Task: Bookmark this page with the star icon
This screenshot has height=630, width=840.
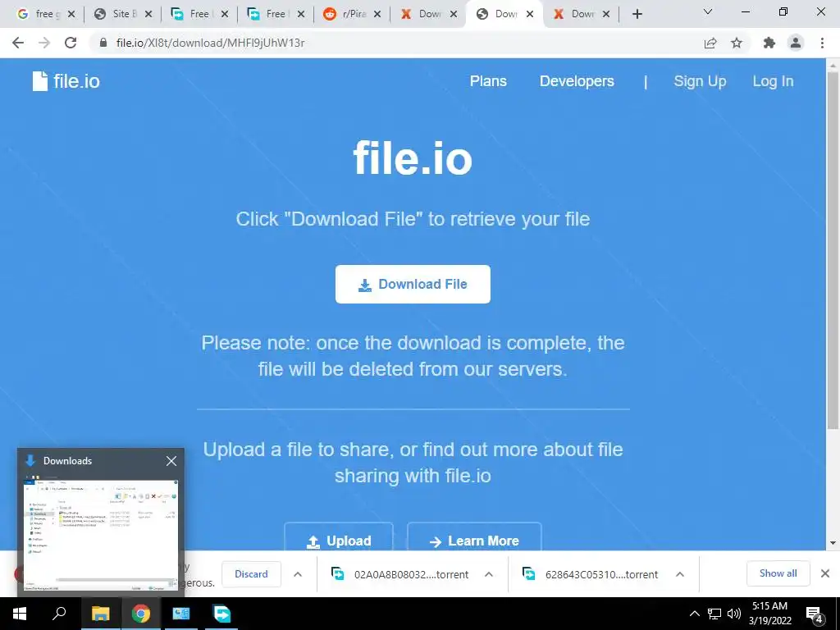Action: point(737,43)
